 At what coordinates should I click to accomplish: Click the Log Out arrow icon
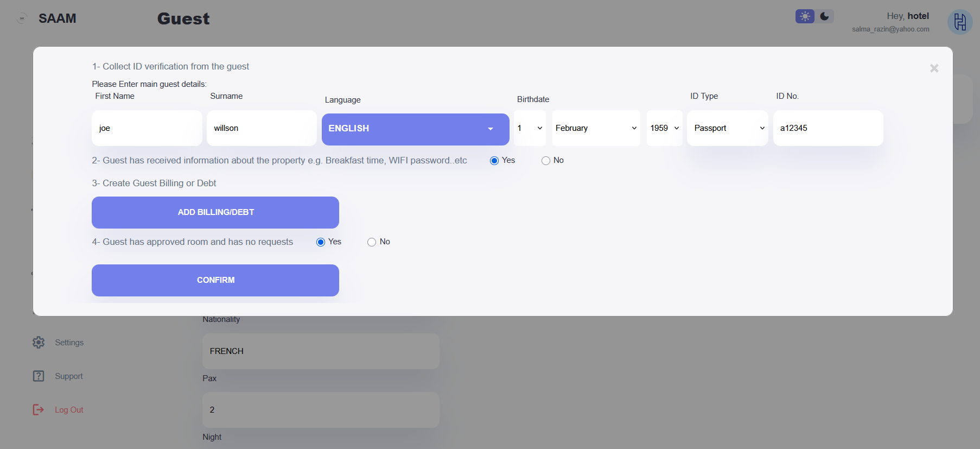pos(39,410)
